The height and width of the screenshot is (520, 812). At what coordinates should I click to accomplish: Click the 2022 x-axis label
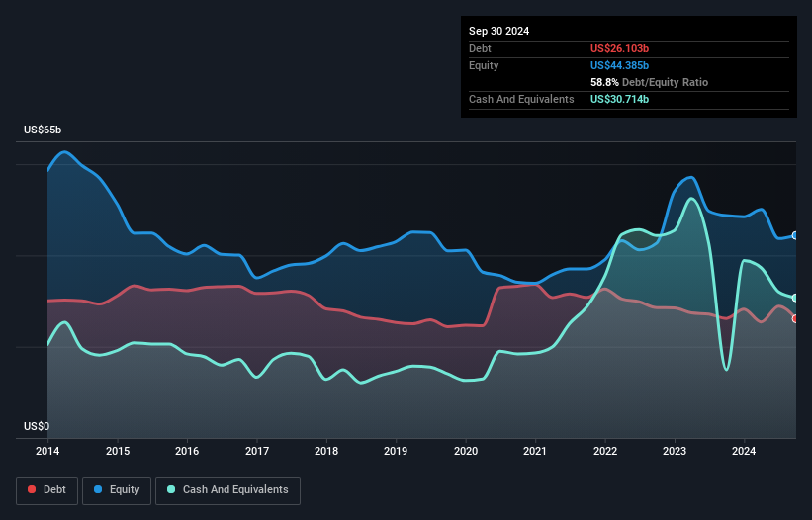pyautogui.click(x=605, y=451)
